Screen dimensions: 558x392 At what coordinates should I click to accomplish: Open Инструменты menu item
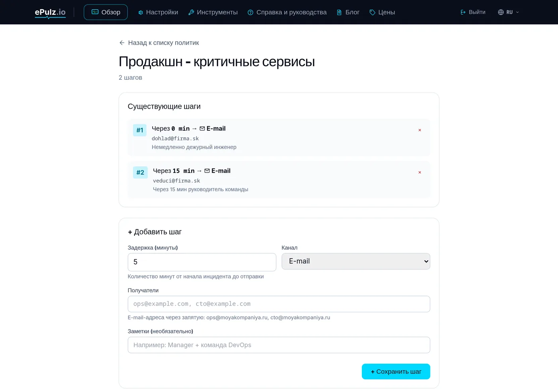tap(213, 12)
